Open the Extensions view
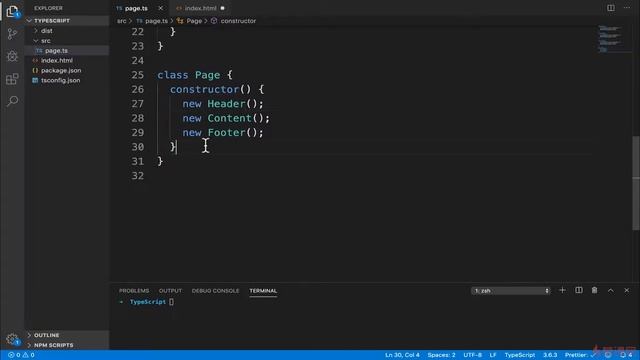640x360 pixels. click(x=12, y=78)
